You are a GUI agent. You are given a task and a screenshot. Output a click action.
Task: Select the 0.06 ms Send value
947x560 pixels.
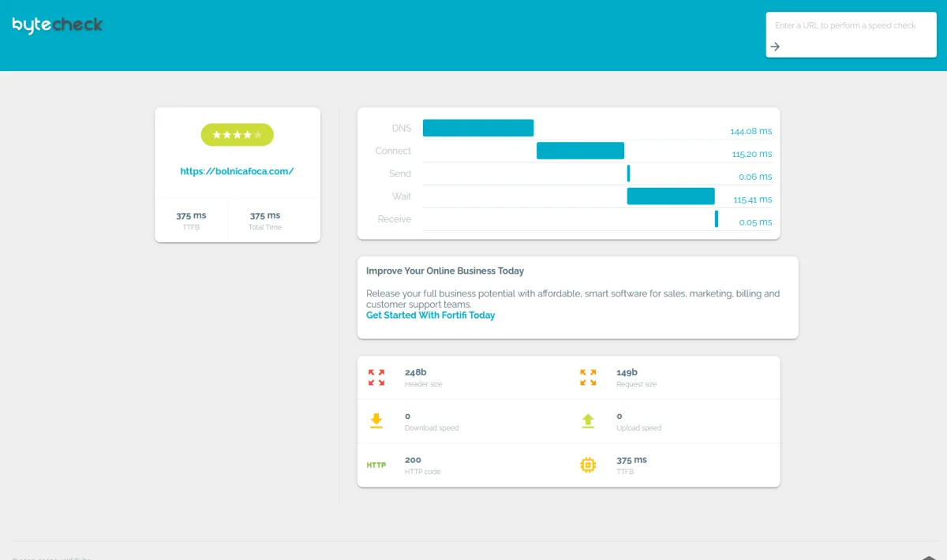755,177
